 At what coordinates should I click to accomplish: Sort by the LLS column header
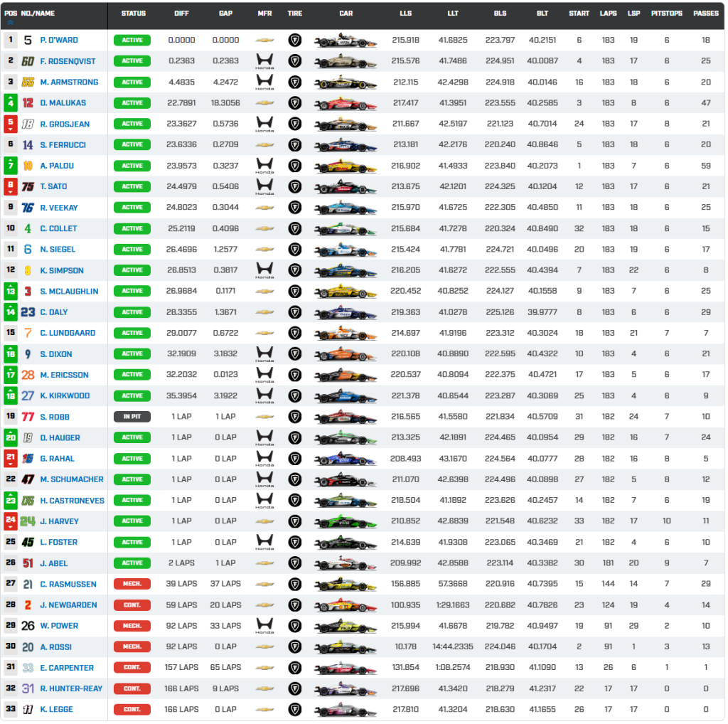[405, 14]
